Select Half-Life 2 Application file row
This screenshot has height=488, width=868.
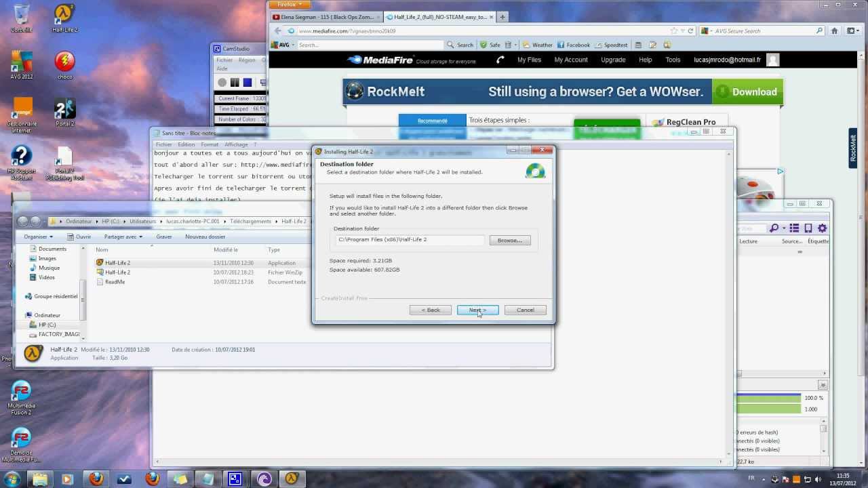pos(203,263)
